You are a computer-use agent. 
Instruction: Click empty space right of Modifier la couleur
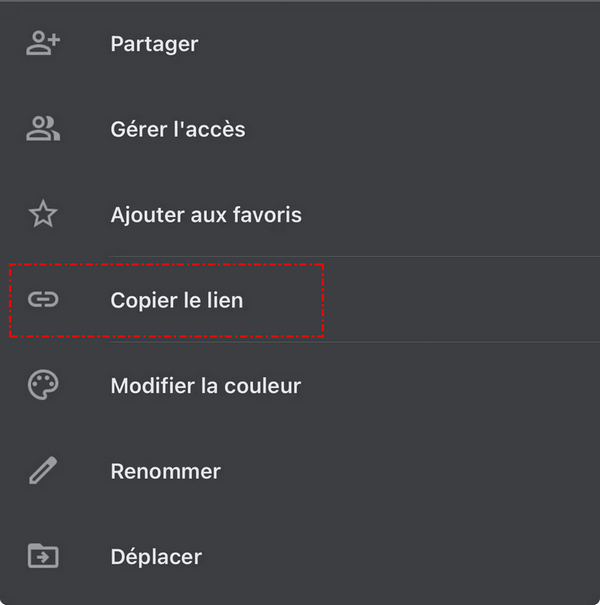point(450,386)
